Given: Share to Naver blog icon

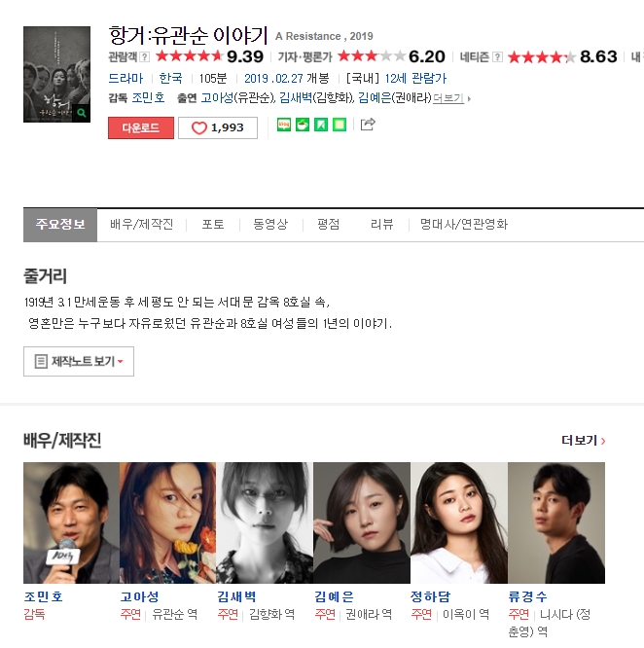Looking at the screenshot, I should pyautogui.click(x=284, y=125).
